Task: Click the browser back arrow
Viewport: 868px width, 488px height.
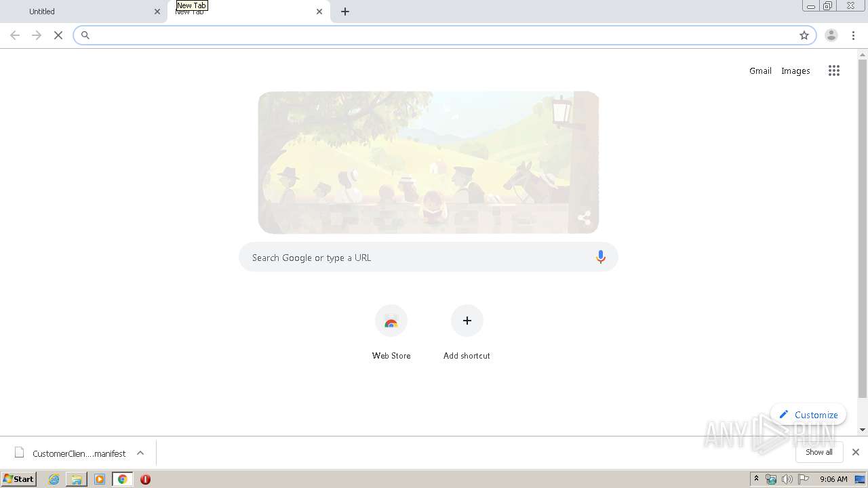Action: click(15, 35)
